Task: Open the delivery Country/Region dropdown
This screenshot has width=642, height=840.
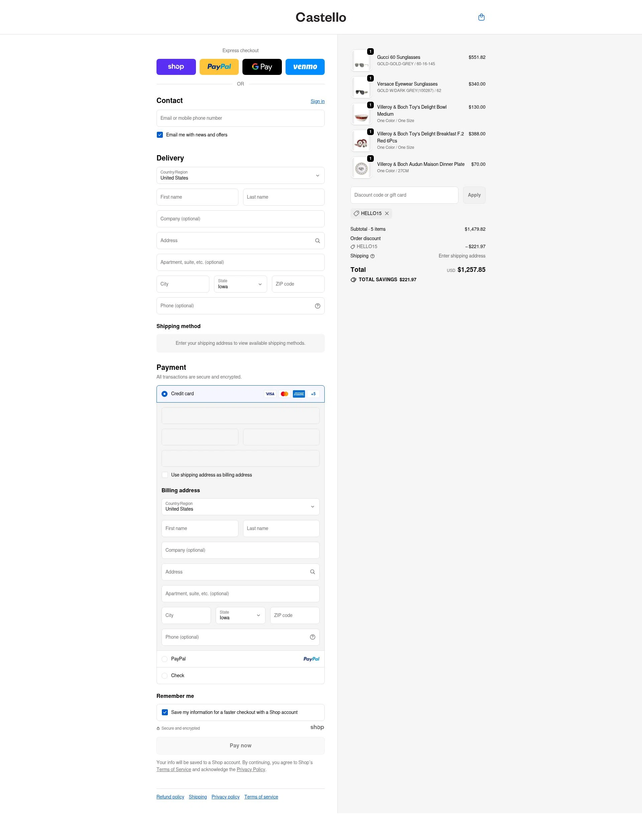Action: click(240, 176)
